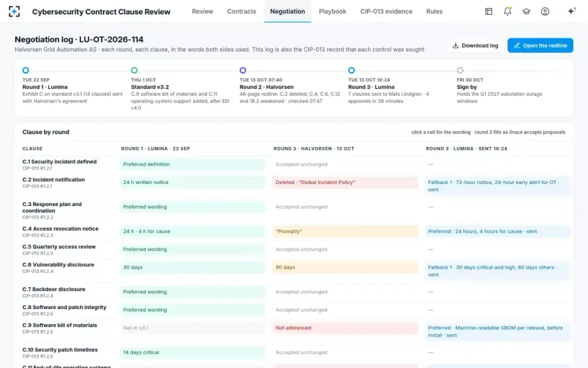Click clause C.4 Access revocation notice
This screenshot has height=368, width=588.
pyautogui.click(x=60, y=229)
